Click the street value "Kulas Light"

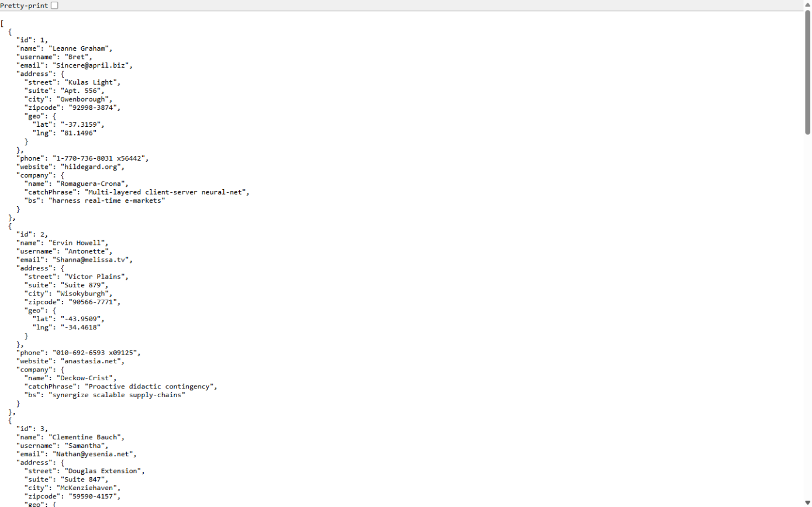tap(91, 82)
